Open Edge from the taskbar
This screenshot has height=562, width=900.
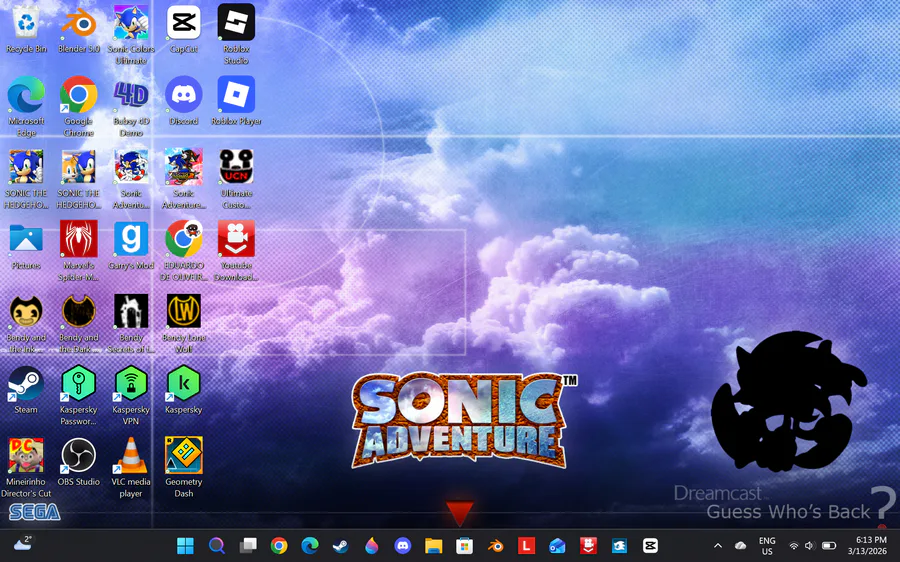point(310,545)
